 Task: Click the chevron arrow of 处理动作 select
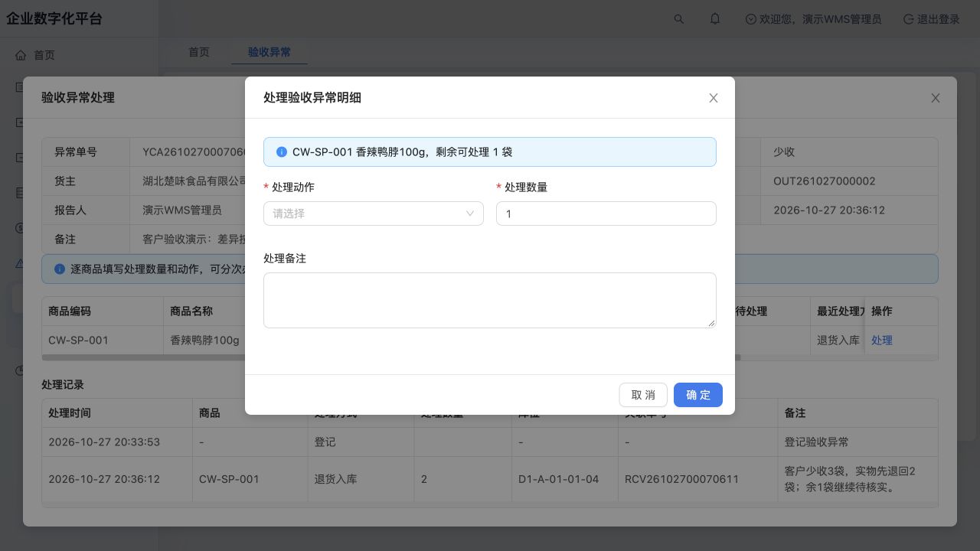pyautogui.click(x=470, y=214)
